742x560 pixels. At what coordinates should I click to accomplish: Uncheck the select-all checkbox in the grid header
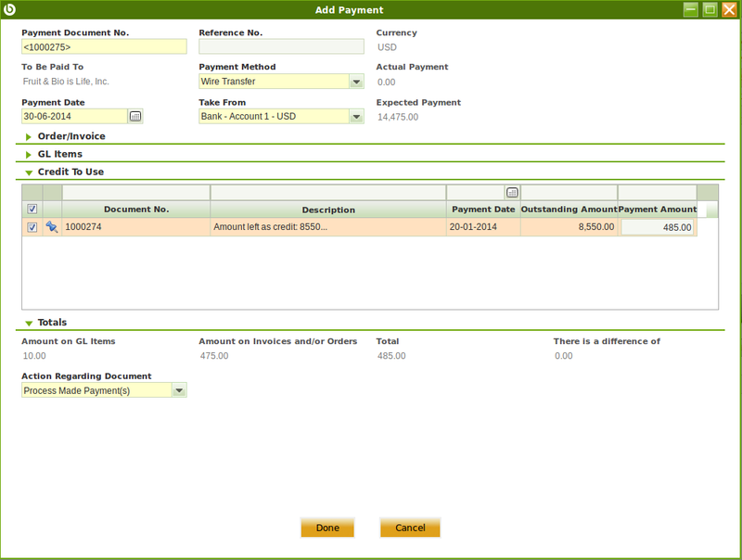tap(31, 210)
